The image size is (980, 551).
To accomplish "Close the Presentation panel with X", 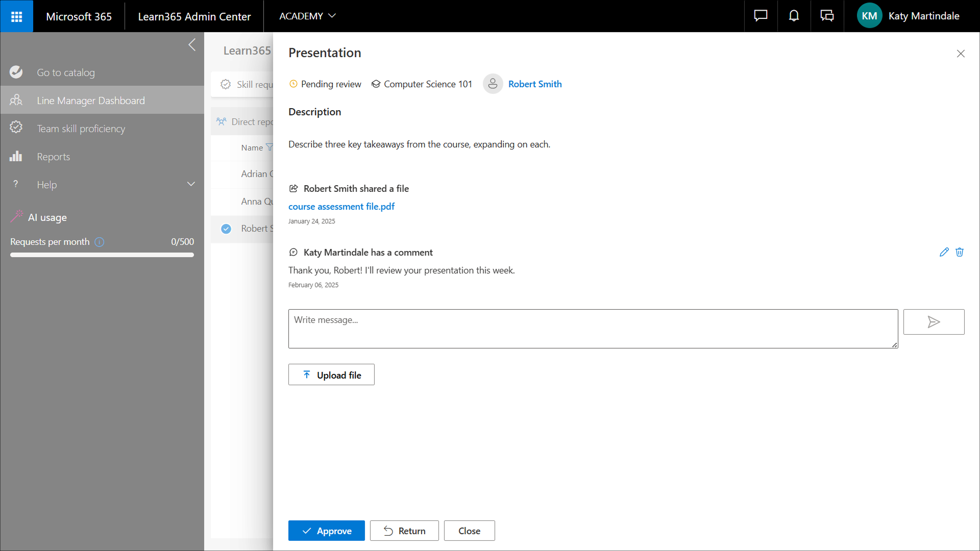I will [961, 54].
